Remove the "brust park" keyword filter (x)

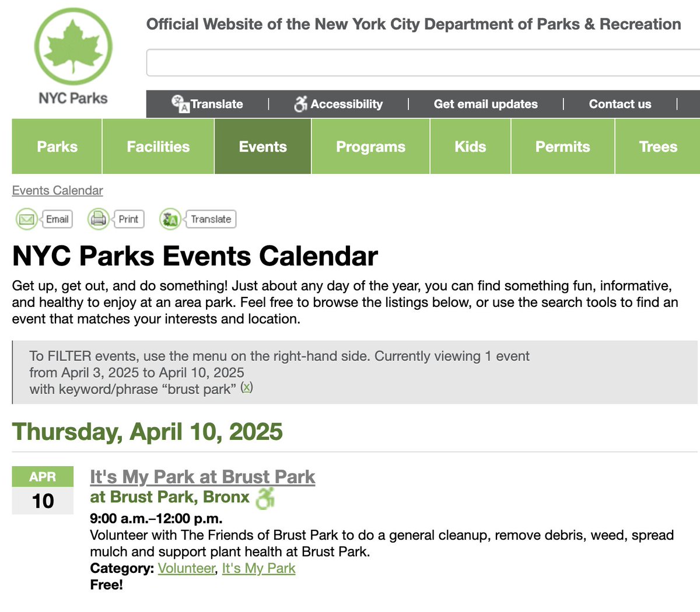pyautogui.click(x=247, y=387)
